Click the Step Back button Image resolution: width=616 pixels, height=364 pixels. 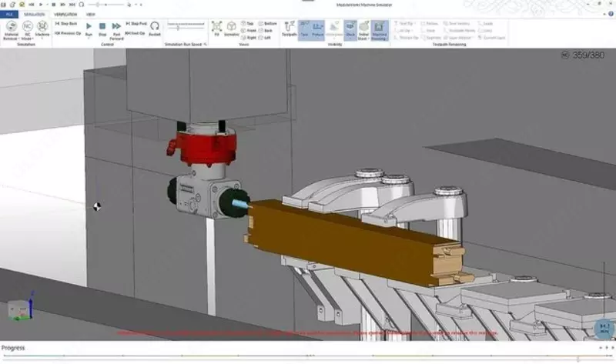65,24
